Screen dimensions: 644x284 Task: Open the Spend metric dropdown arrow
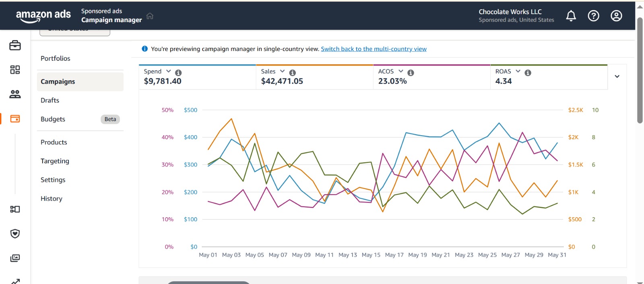point(169,71)
